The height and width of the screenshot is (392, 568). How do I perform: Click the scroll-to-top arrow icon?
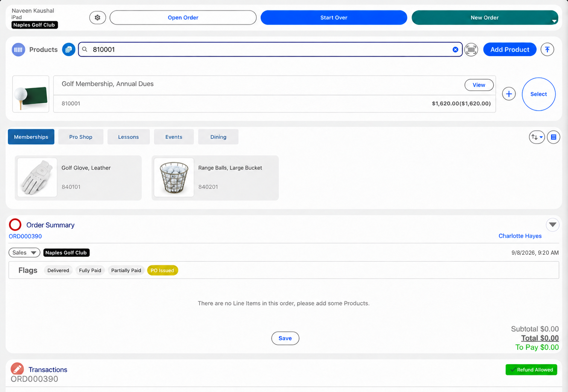(x=547, y=50)
